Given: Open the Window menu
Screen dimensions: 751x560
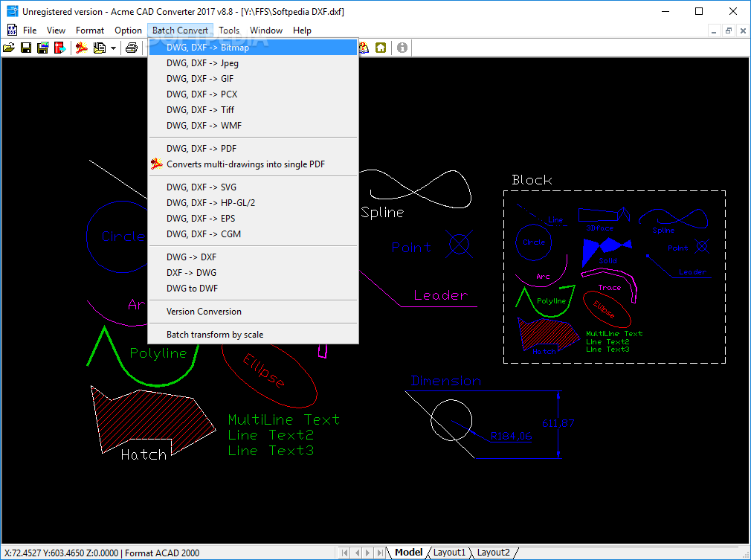Looking at the screenshot, I should tap(266, 30).
